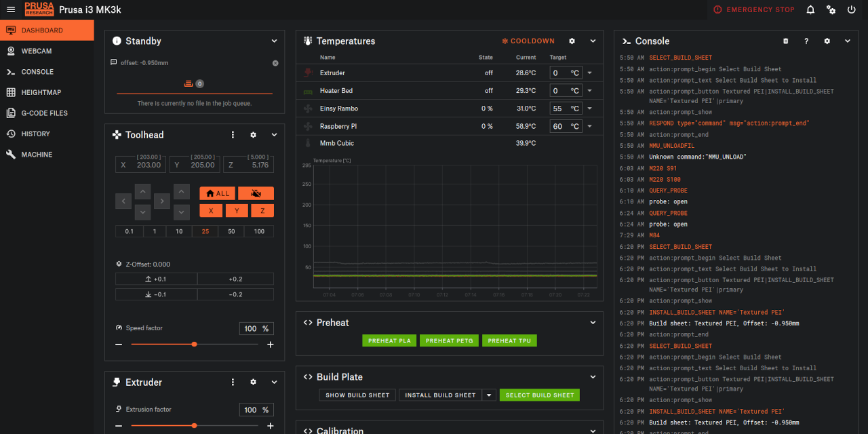Go to the Console page

click(36, 72)
